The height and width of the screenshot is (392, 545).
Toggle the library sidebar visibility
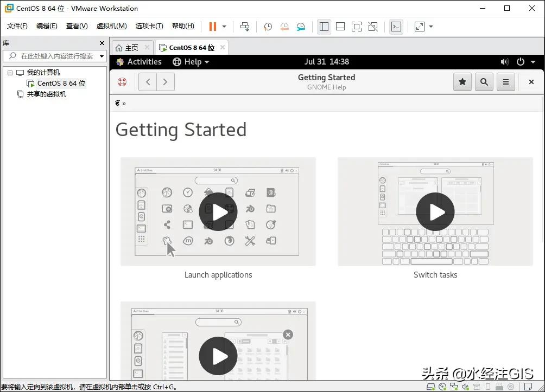[324, 26]
